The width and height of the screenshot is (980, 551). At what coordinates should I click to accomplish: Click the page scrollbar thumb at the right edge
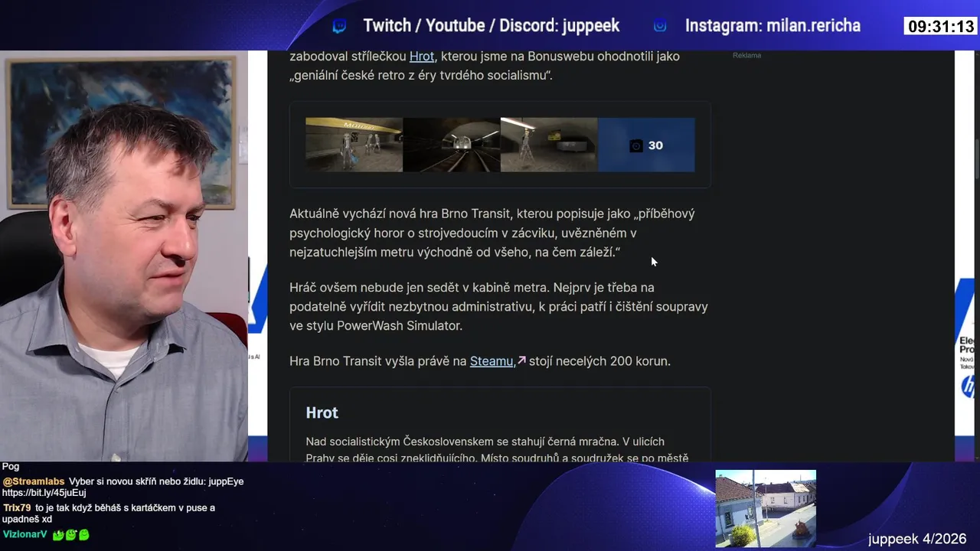click(x=975, y=158)
